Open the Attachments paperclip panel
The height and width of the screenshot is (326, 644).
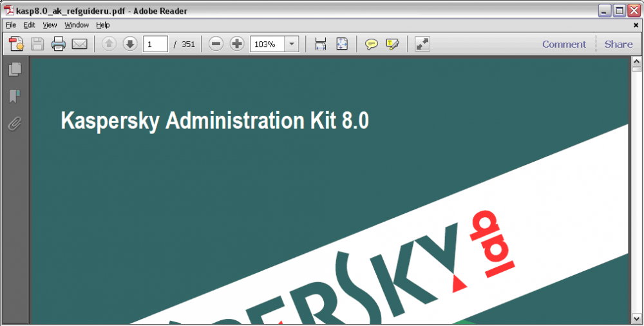point(15,123)
